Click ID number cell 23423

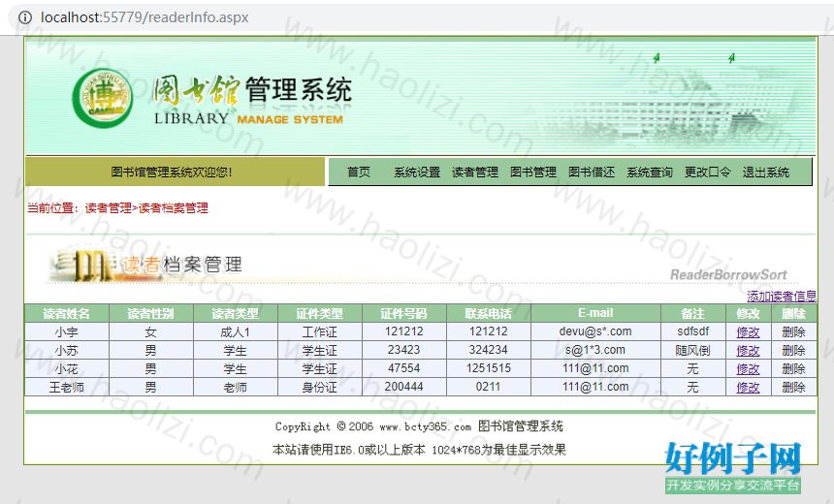coord(403,350)
